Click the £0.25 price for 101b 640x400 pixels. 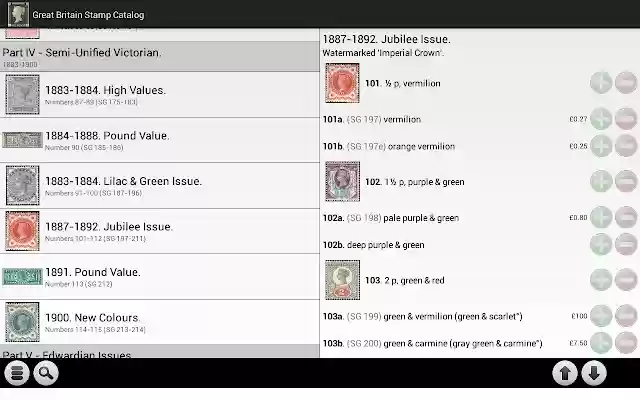[578, 146]
